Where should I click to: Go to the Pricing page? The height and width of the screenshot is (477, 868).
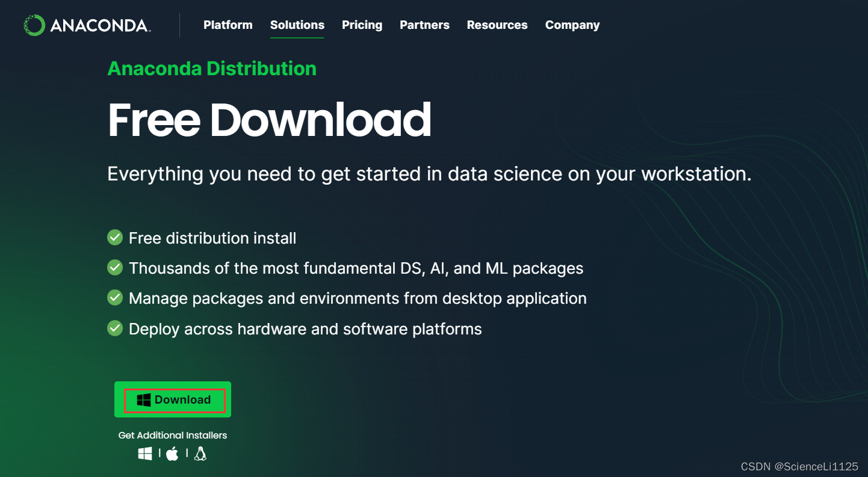[x=362, y=25]
